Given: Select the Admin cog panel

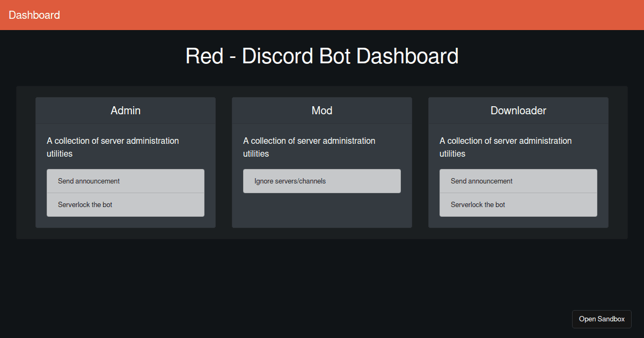Looking at the screenshot, I should pyautogui.click(x=125, y=162).
